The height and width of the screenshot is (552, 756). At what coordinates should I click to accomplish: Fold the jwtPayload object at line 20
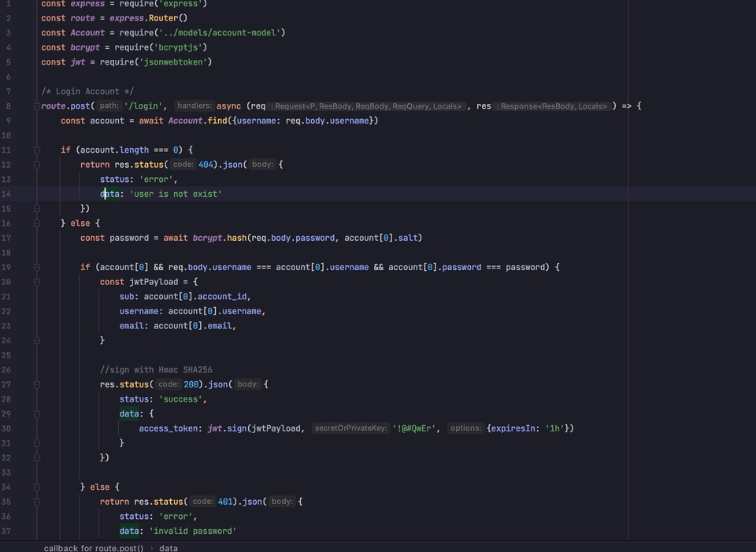point(37,282)
